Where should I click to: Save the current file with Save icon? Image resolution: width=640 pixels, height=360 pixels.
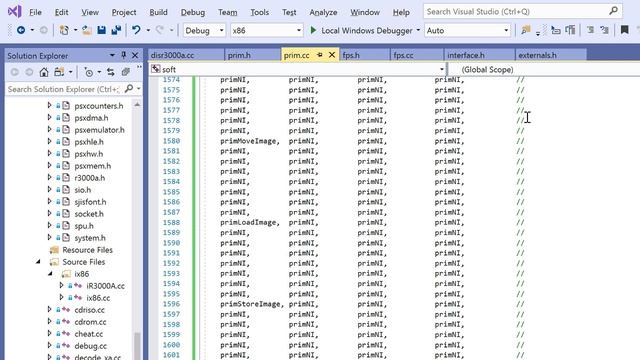click(x=101, y=30)
